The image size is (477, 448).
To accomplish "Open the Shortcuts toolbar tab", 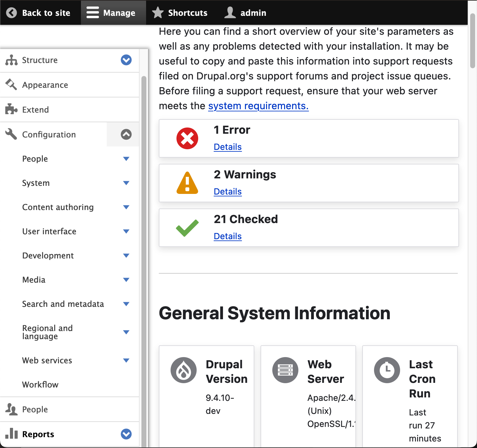I will tap(180, 13).
